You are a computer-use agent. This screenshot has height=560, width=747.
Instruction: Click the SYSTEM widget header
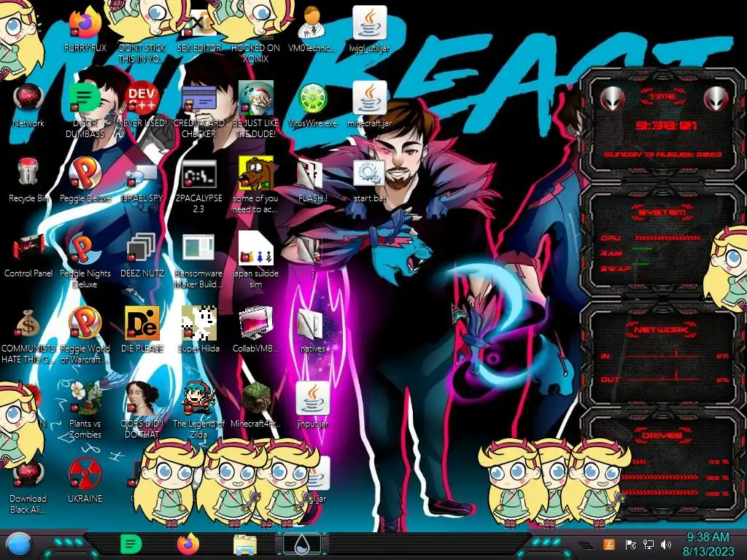coord(662,212)
